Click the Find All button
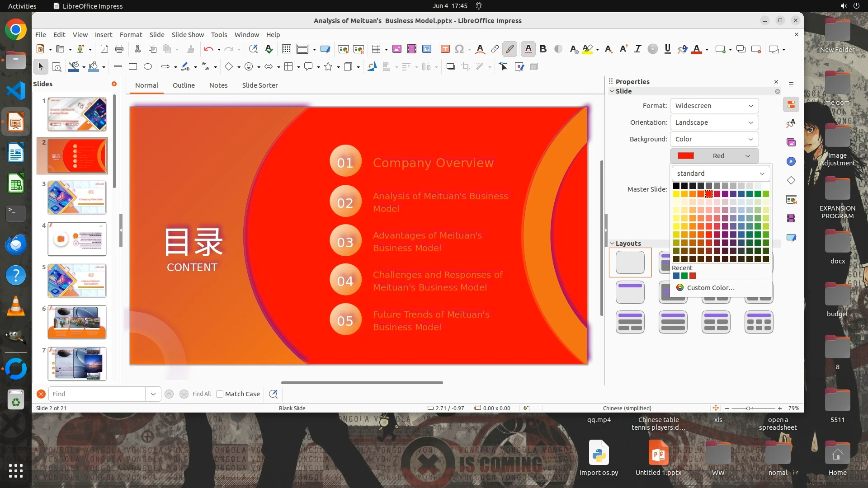This screenshot has width=868, height=488. click(201, 394)
